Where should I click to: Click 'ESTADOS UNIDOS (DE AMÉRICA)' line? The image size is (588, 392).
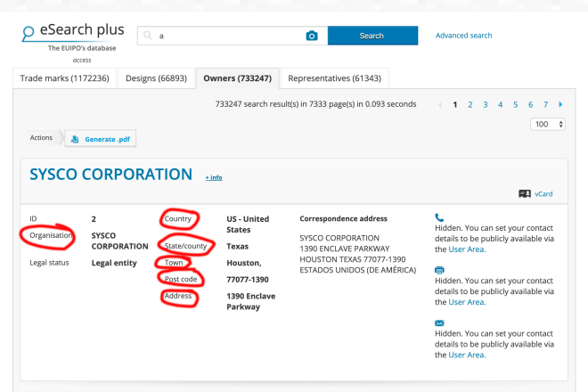pos(358,270)
